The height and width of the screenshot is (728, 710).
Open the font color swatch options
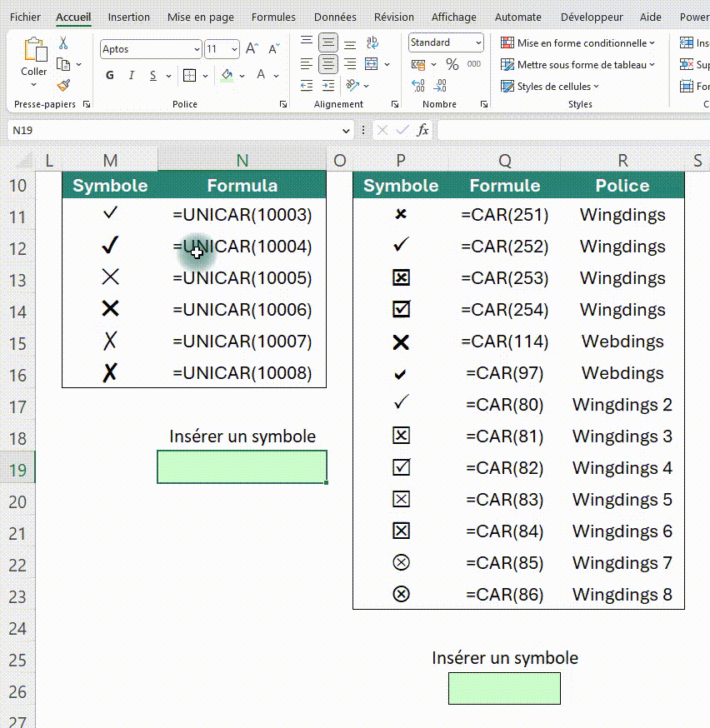point(275,75)
